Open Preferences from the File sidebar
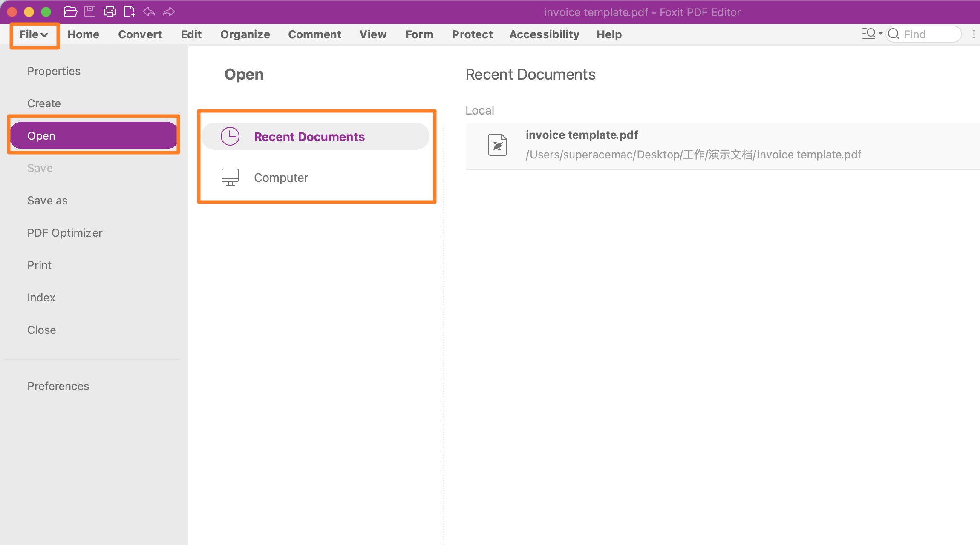The image size is (980, 545). (58, 386)
